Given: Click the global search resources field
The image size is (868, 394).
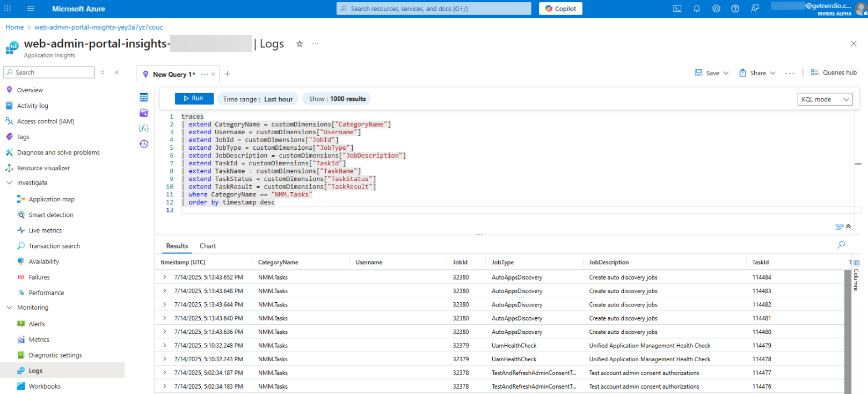Looking at the screenshot, I should click(434, 9).
